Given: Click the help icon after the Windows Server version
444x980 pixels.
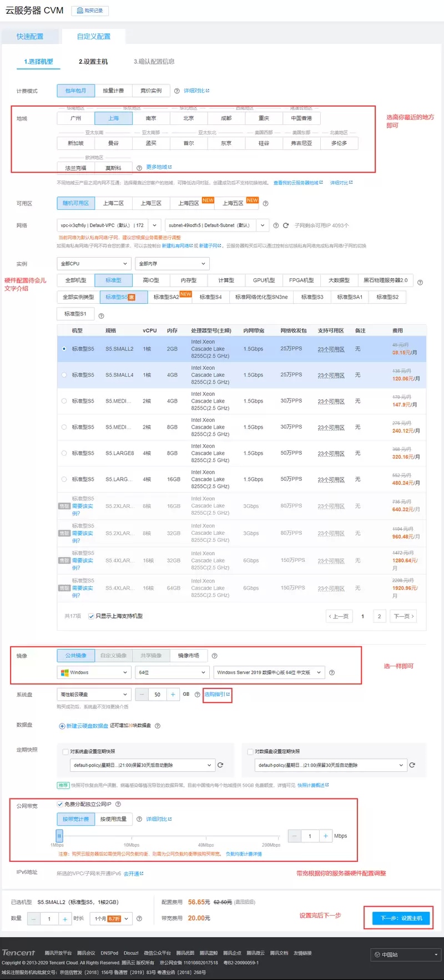Looking at the screenshot, I should click(x=332, y=672).
